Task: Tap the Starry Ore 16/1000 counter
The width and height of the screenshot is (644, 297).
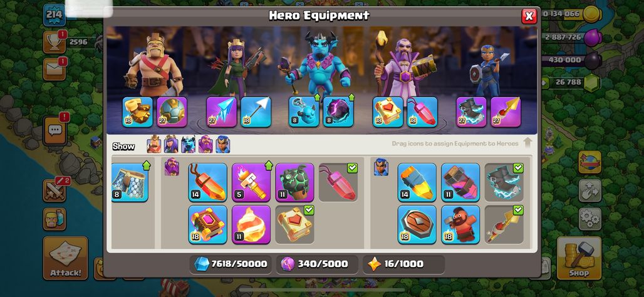Action: [x=403, y=264]
